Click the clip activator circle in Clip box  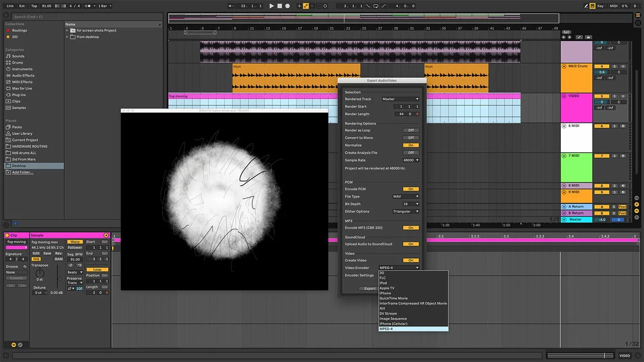7,235
